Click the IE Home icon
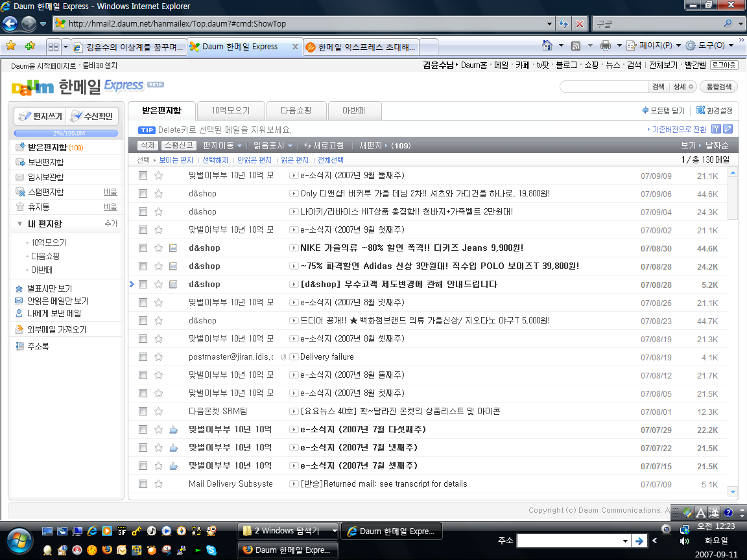The height and width of the screenshot is (560, 747). pyautogui.click(x=547, y=46)
